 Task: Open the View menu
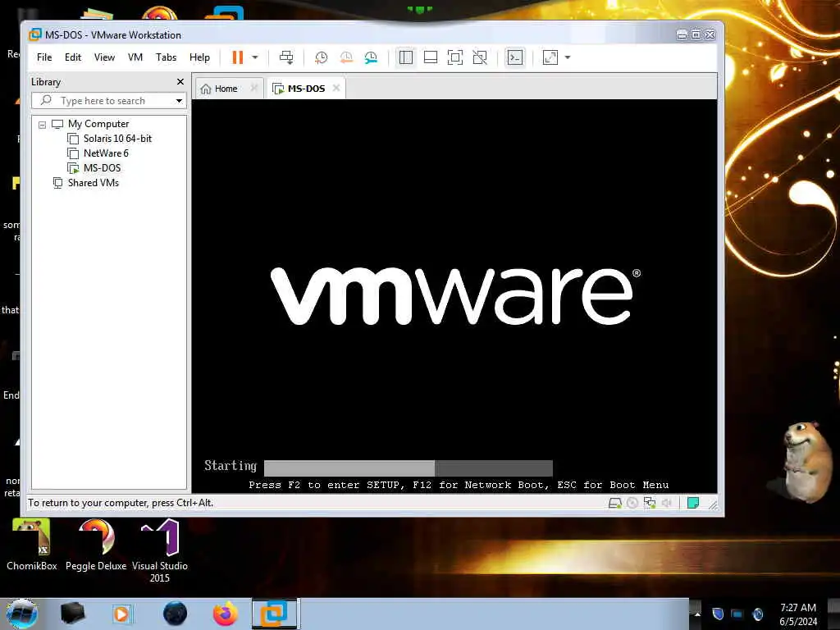(104, 57)
